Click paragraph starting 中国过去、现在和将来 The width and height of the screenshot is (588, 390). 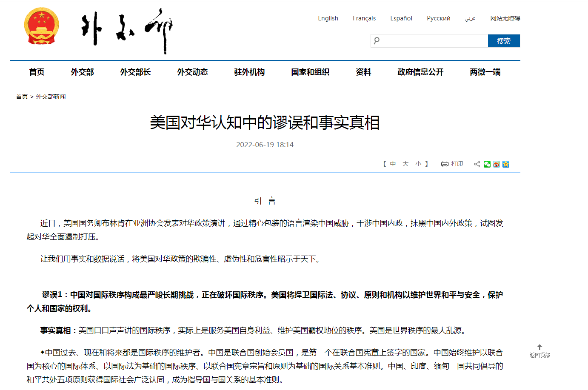coord(265,366)
